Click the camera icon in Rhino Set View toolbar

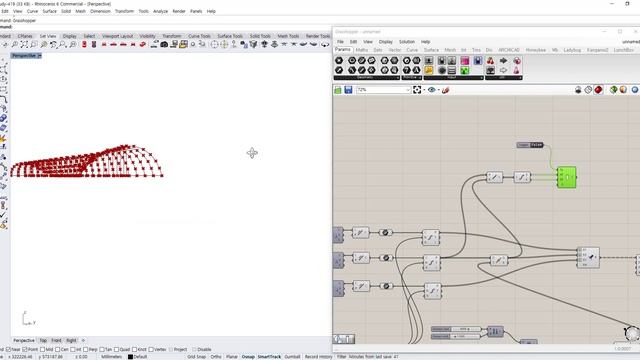(164, 44)
